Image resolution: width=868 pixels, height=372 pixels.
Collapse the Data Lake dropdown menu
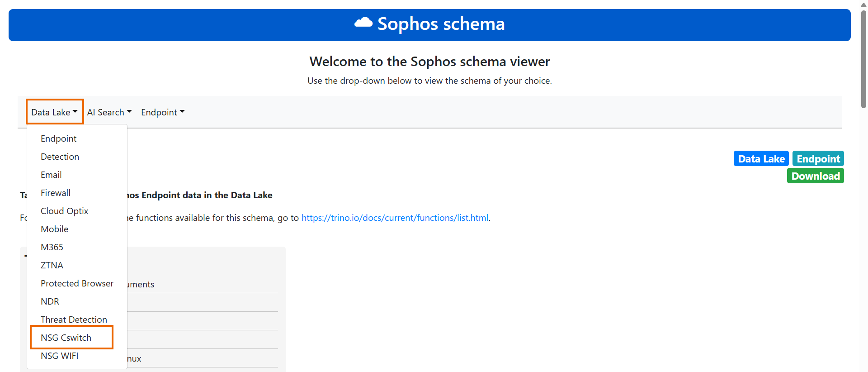pos(55,112)
